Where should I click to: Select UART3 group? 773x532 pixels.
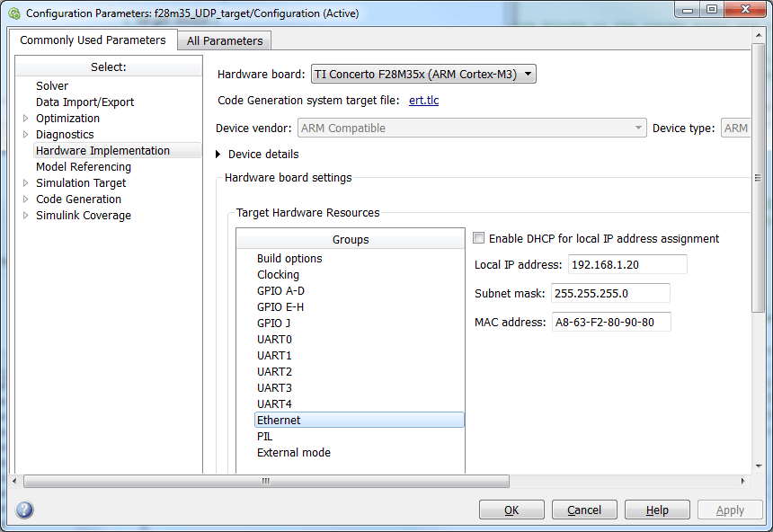[x=274, y=388]
